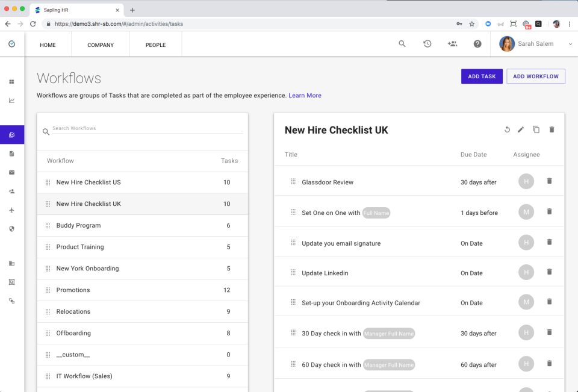Open the Sarah Salem account dropdown

536,43
